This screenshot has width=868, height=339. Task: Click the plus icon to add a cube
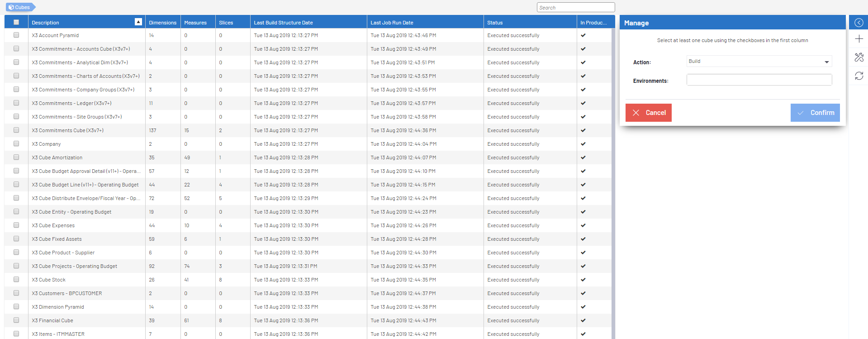(859, 39)
